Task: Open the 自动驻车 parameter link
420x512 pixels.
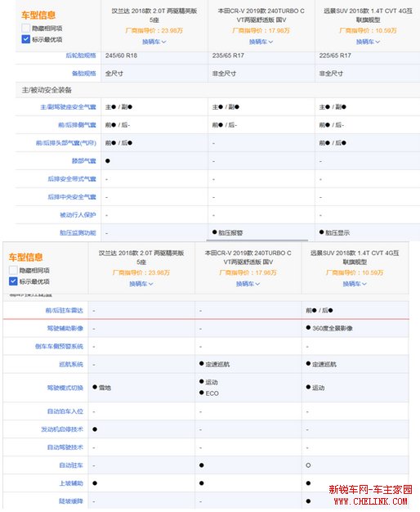Action: [x=71, y=465]
